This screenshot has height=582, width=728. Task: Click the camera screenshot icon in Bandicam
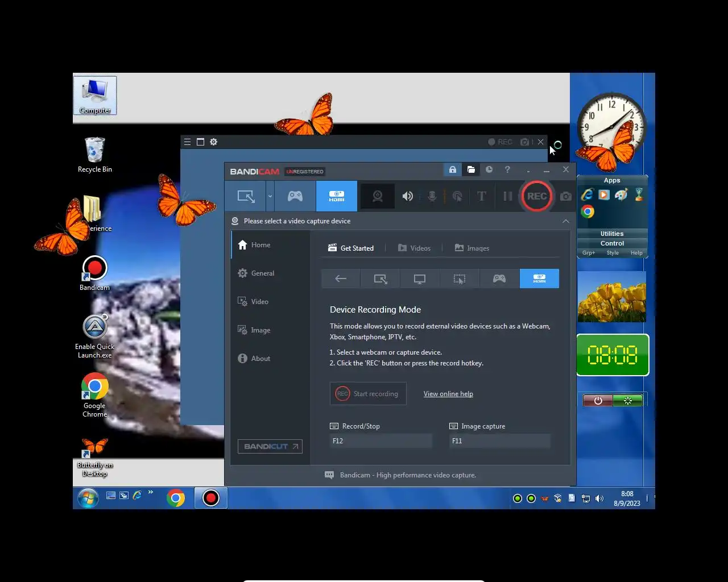coord(566,196)
